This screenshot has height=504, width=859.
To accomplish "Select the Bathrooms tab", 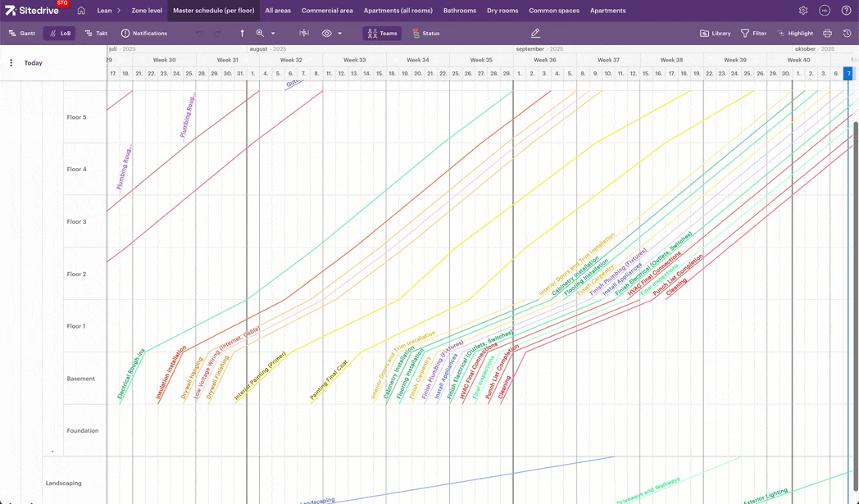I will tap(459, 11).
